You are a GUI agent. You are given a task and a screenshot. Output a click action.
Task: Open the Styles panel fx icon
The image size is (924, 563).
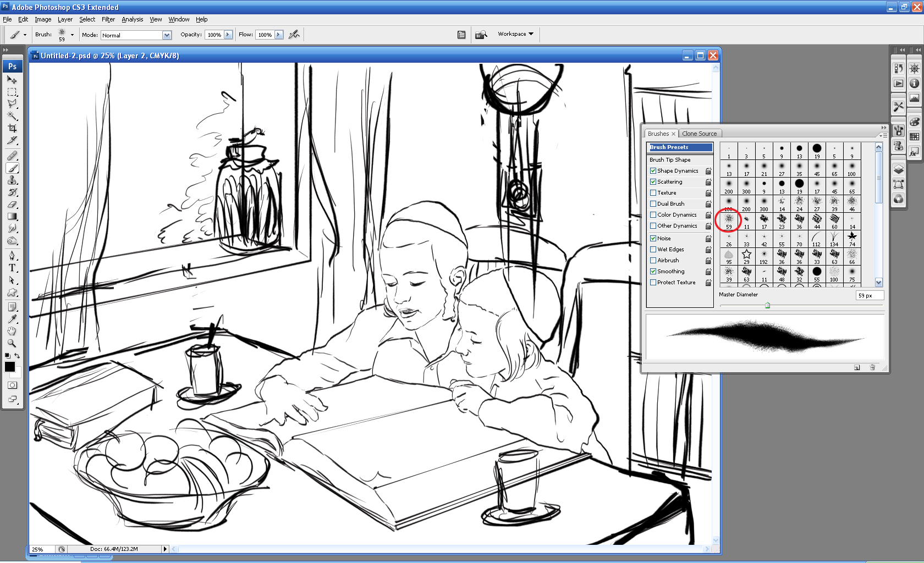[x=914, y=152]
